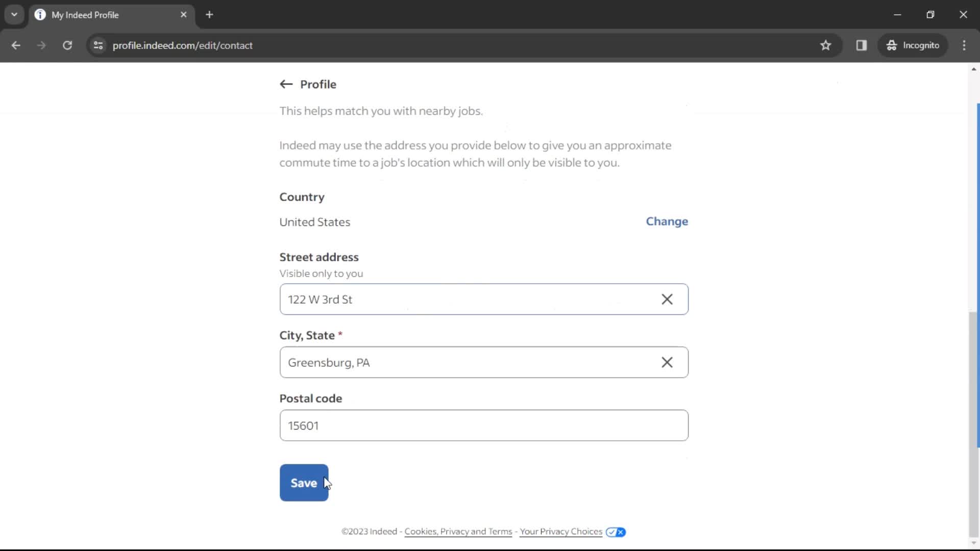The height and width of the screenshot is (551, 980).
Task: Click the bookmark/star icon in browser toolbar
Action: (x=826, y=46)
